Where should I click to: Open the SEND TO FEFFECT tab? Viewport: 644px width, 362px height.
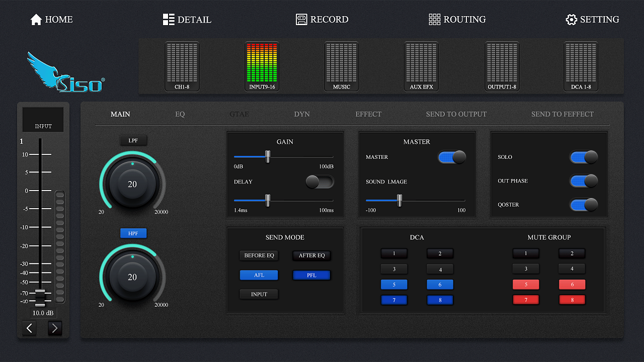562,114
